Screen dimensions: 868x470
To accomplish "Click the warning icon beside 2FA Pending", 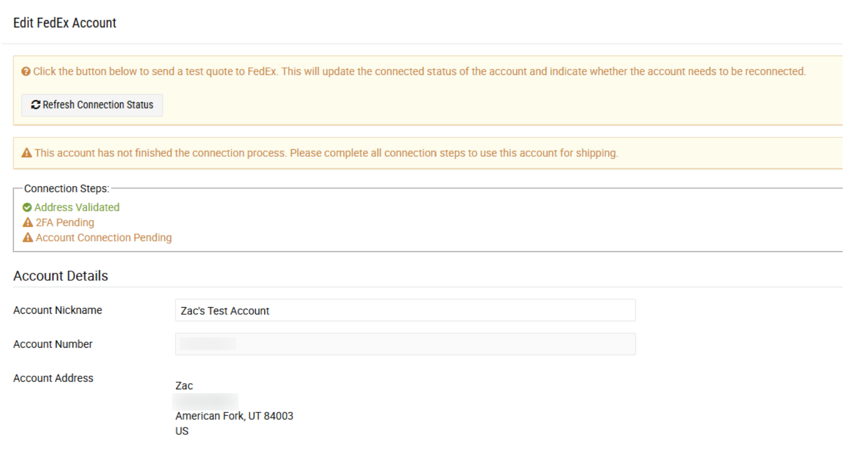I will (27, 223).
